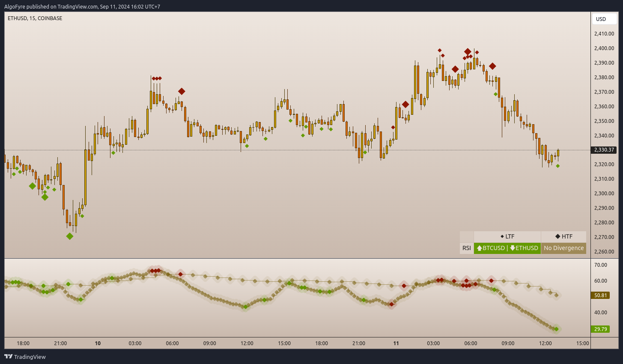Screen dimensions: 623x364
Task: Click the 2,280.00 price axis label
Action: pos(604,223)
